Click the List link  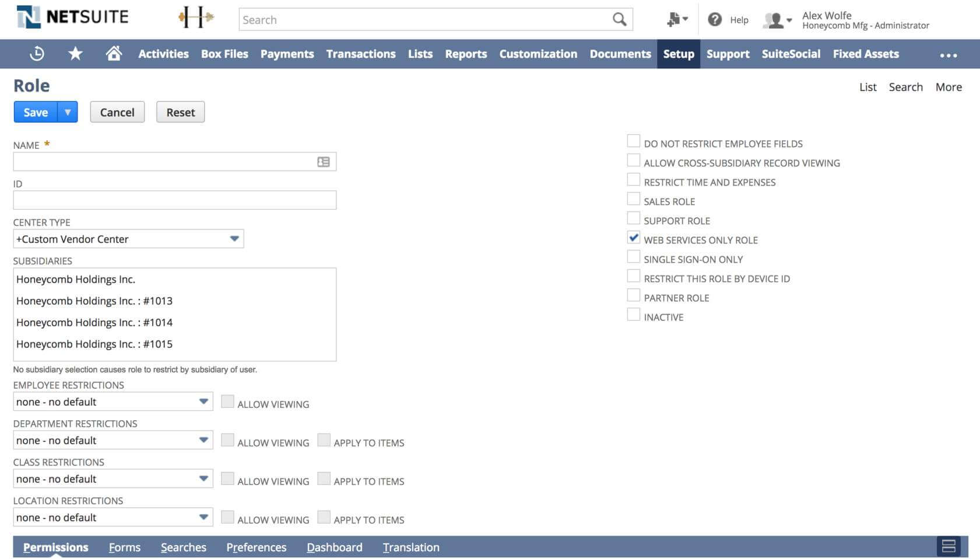(867, 86)
